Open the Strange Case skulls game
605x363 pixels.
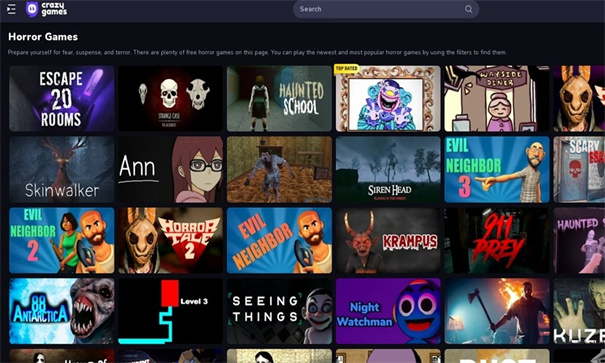point(170,98)
